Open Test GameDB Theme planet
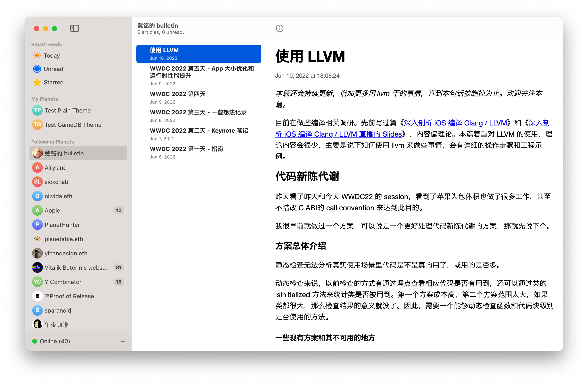 (73, 125)
